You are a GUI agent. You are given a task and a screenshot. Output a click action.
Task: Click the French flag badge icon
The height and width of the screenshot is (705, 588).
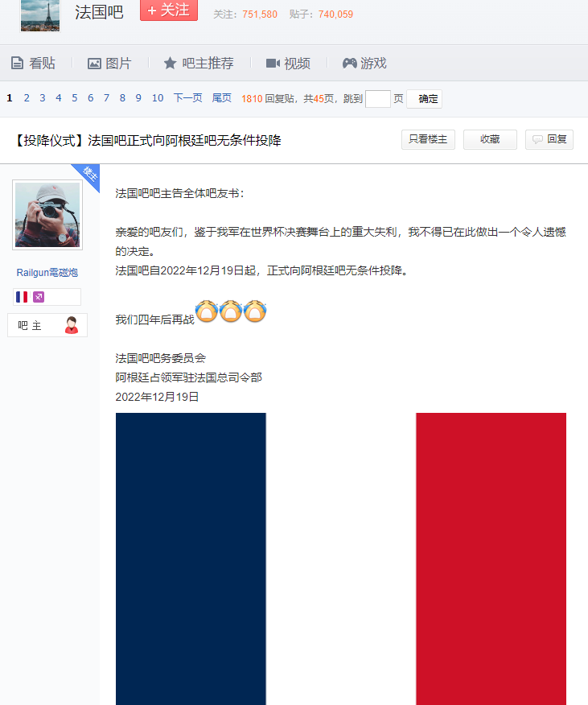pyautogui.click(x=22, y=297)
